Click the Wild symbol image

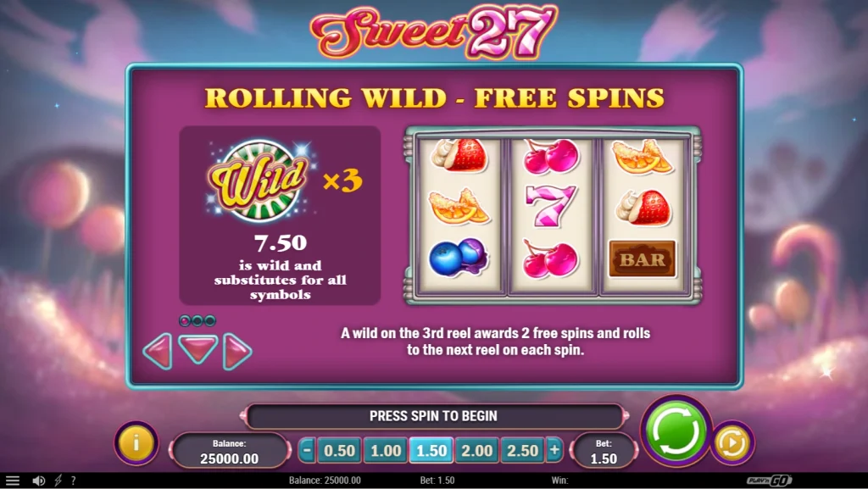(x=258, y=181)
